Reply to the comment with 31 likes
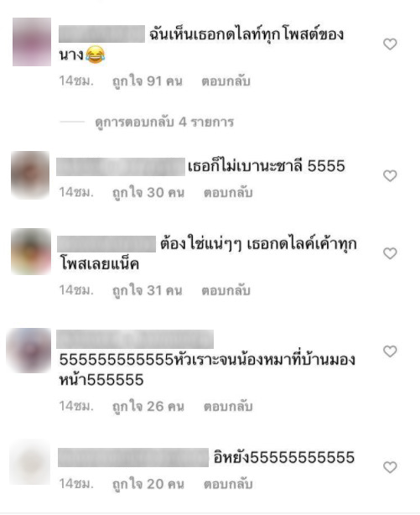 (226, 290)
